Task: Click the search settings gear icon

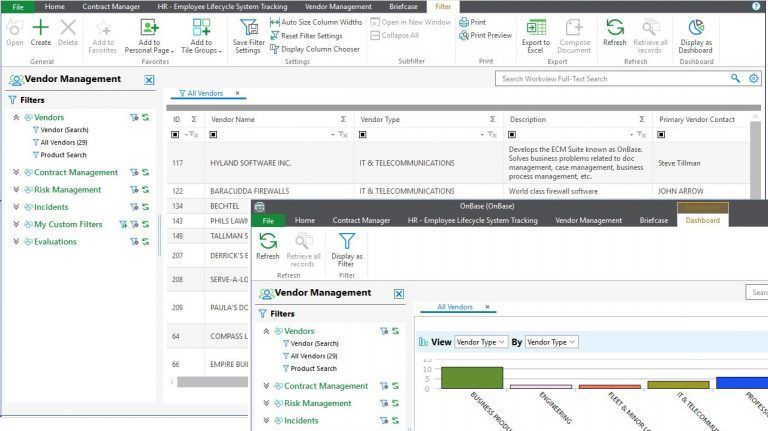Action: click(x=754, y=78)
